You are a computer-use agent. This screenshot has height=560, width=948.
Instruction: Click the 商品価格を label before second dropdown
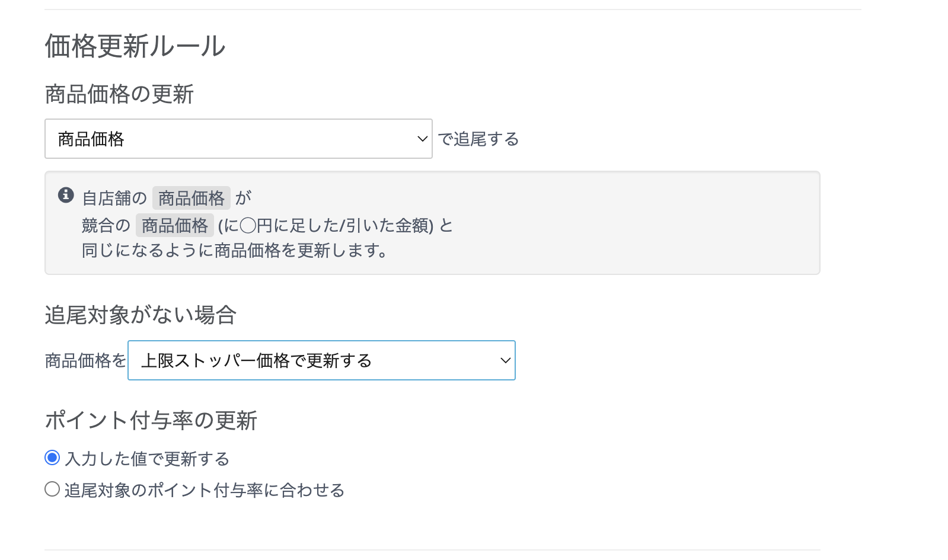click(x=85, y=360)
